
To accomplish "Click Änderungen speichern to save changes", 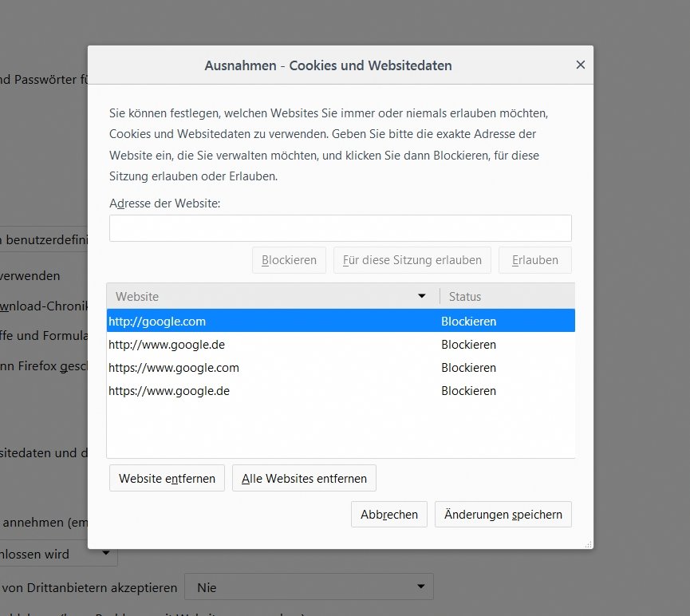I will click(x=503, y=515).
